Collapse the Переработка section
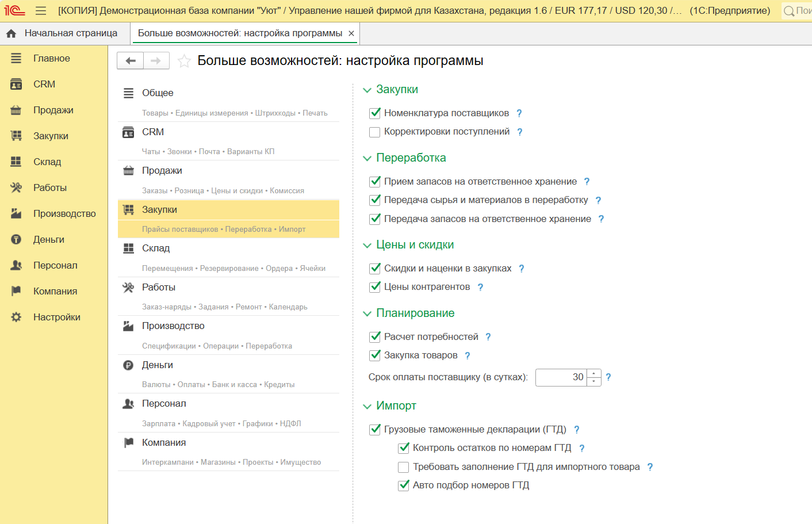The height and width of the screenshot is (524, 812). (x=367, y=158)
